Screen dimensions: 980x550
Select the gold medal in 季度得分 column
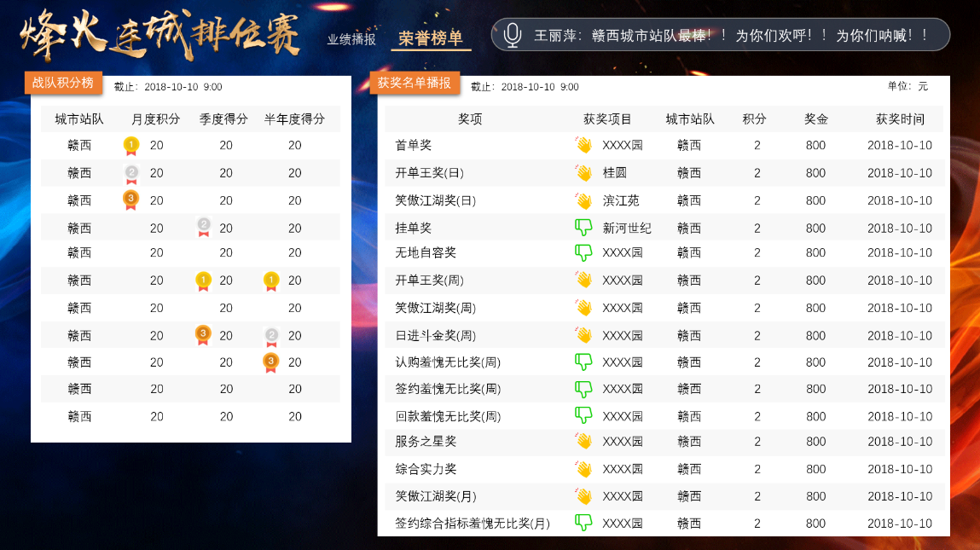tap(203, 281)
